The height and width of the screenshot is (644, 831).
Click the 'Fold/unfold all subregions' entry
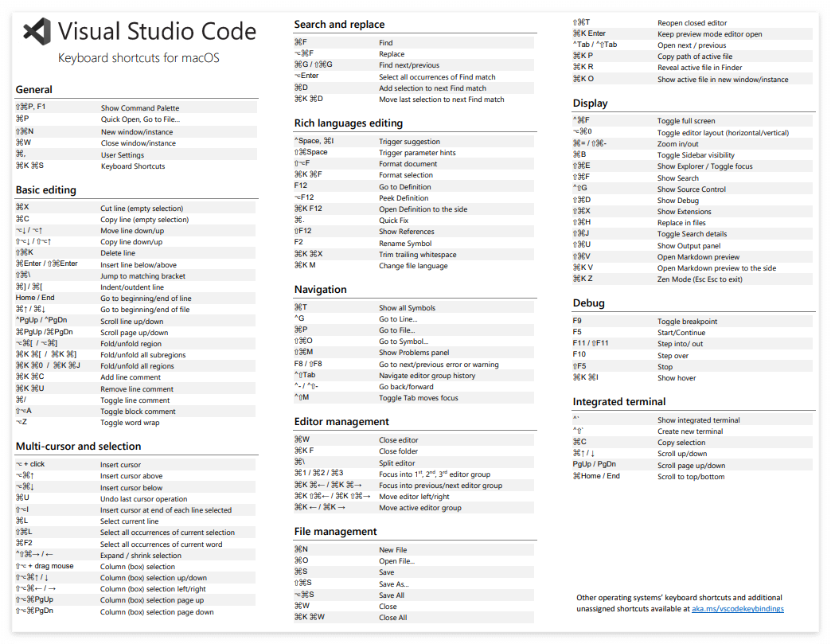pos(143,355)
